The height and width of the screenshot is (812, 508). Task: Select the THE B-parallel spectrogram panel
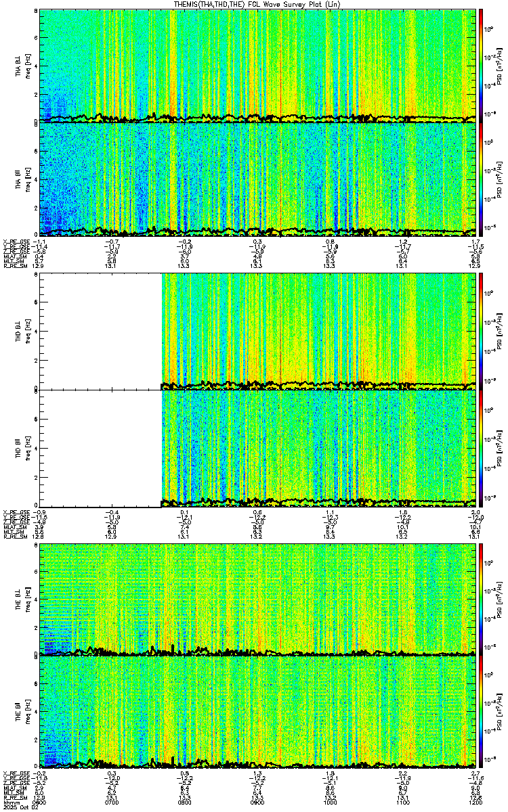[x=257, y=713]
